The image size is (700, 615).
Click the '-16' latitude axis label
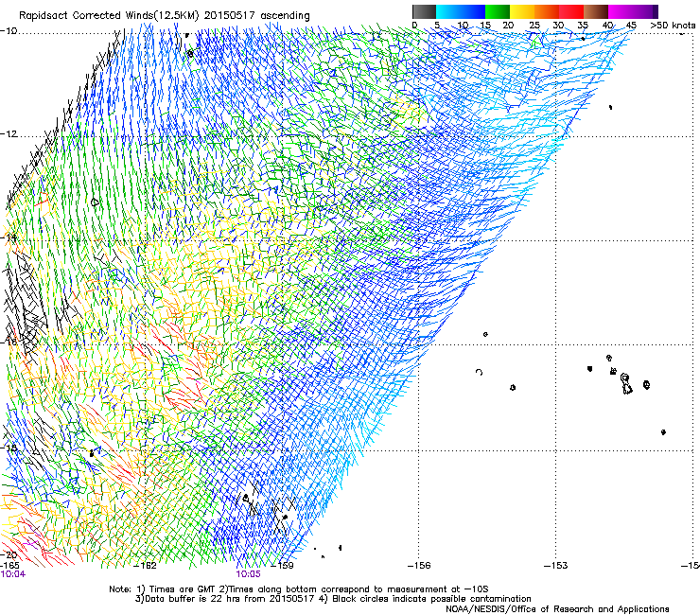coord(9,342)
